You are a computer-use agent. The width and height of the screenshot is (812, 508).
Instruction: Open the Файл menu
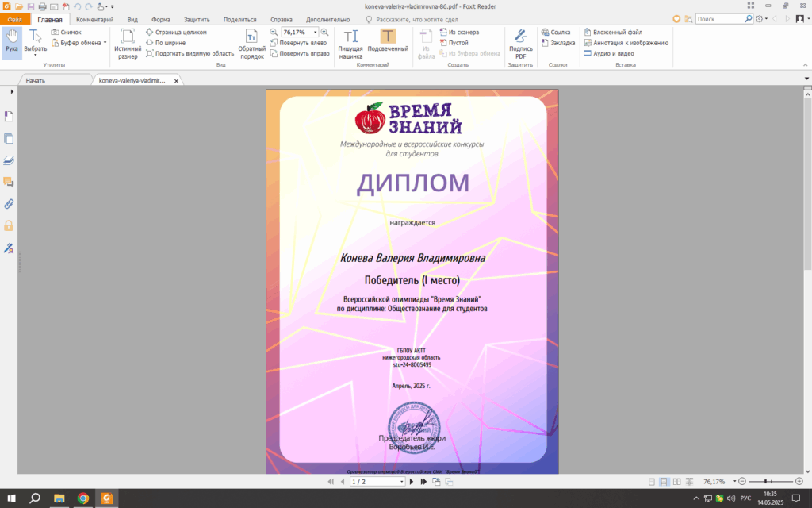(15, 19)
